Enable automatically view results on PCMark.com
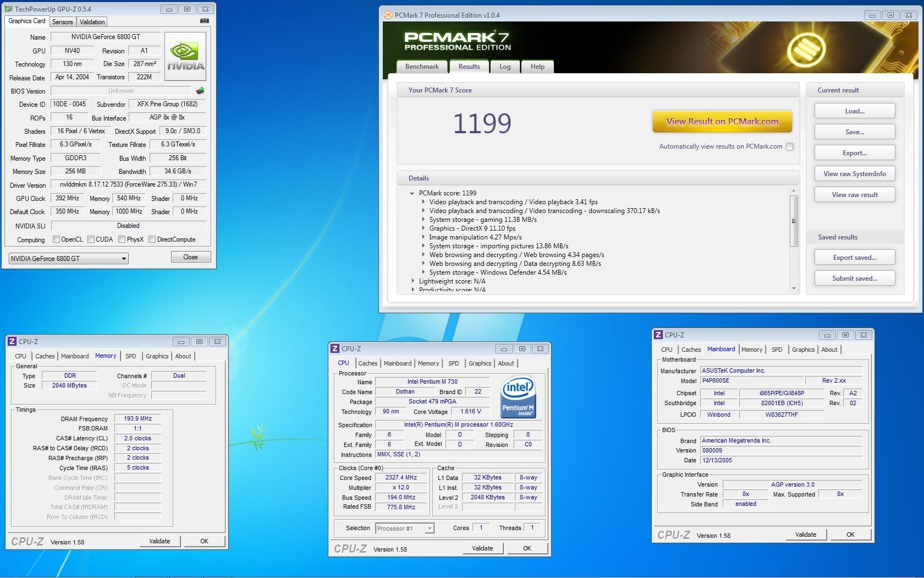 click(x=790, y=146)
